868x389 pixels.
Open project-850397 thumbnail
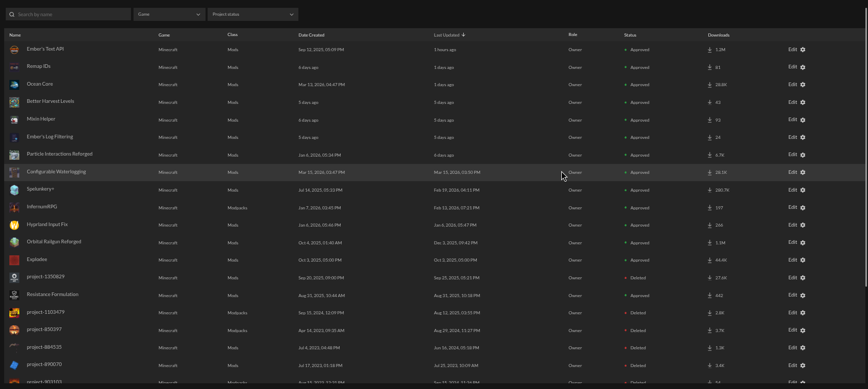[14, 330]
